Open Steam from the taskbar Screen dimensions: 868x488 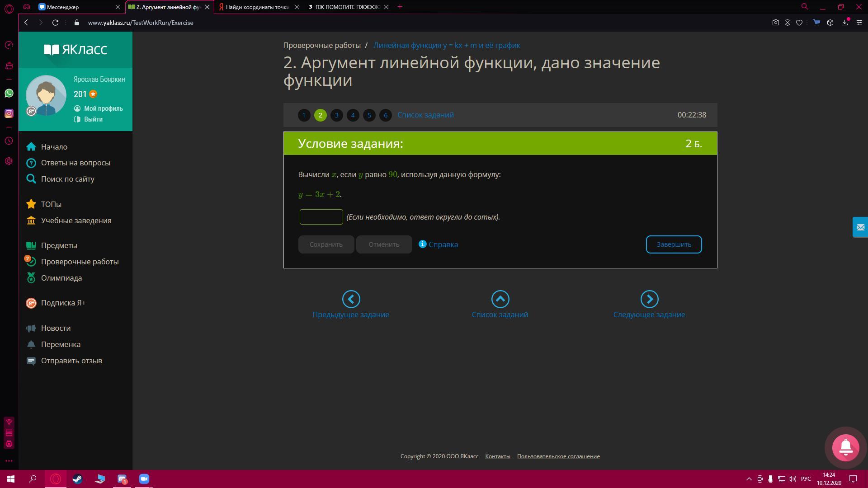(77, 479)
